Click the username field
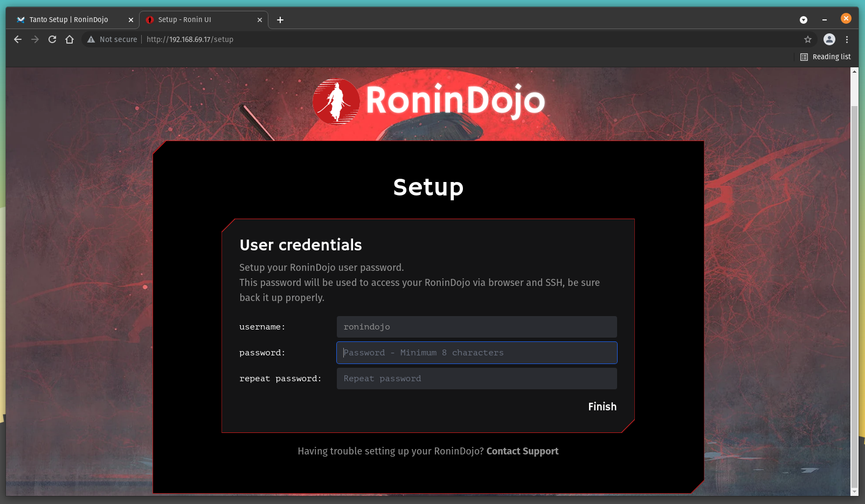Viewport: 865px width, 504px height. [477, 327]
